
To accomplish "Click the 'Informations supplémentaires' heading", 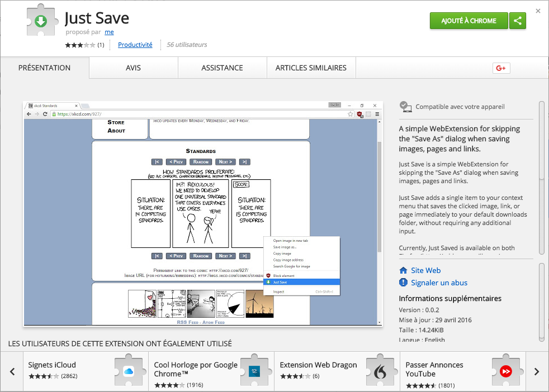I will click(x=450, y=298).
